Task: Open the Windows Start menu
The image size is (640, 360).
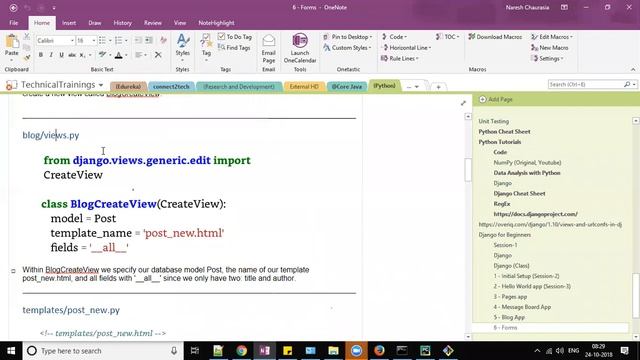Action: tap(11, 351)
